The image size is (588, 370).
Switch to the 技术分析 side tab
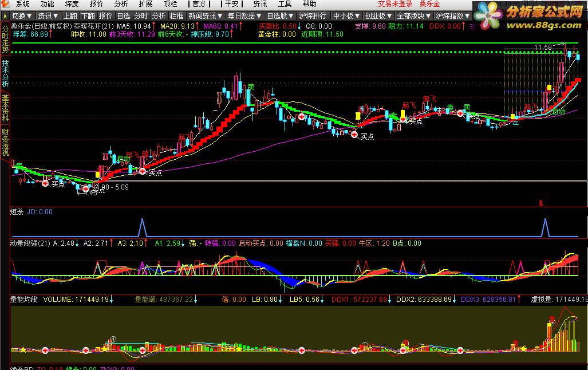click(x=5, y=73)
